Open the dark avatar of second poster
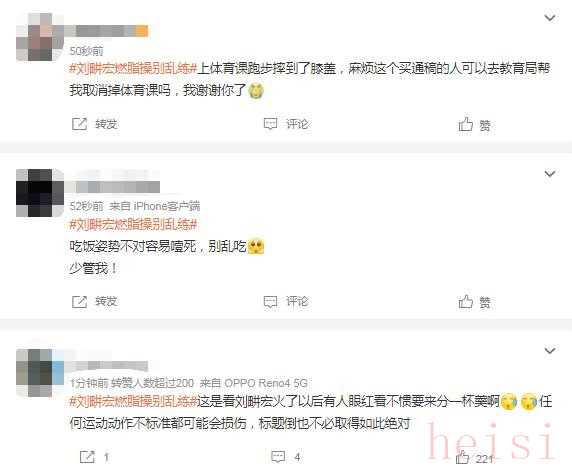The height and width of the screenshot is (472, 572). (40, 193)
